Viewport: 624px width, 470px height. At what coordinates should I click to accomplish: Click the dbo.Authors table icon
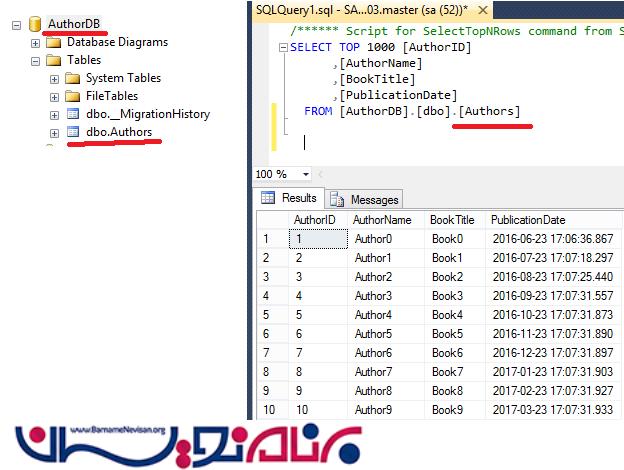coord(73,132)
